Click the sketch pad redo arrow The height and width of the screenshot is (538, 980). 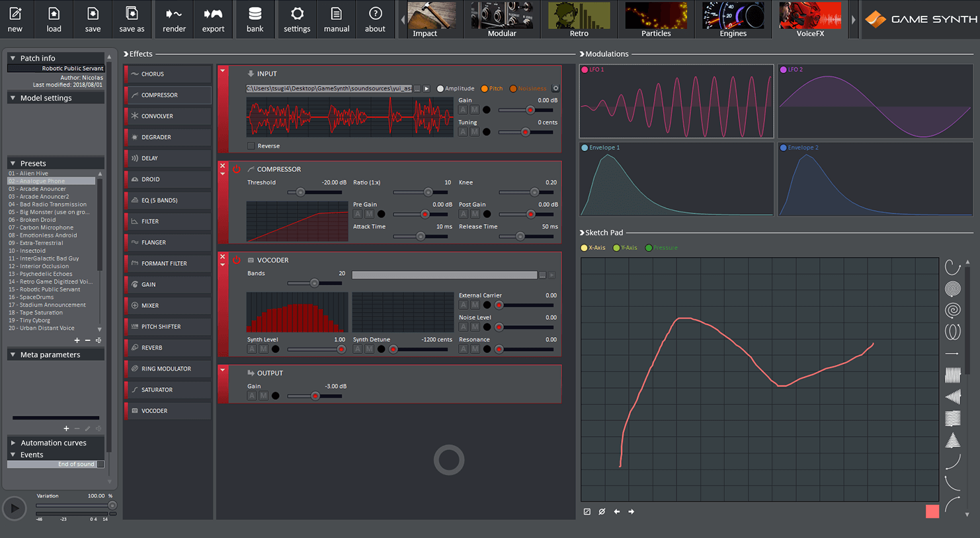click(x=632, y=512)
